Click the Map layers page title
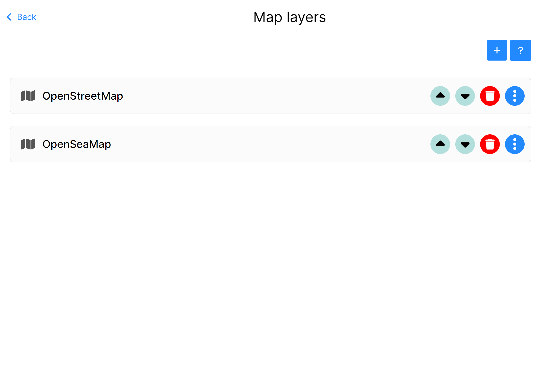540x392 pixels. tap(290, 17)
